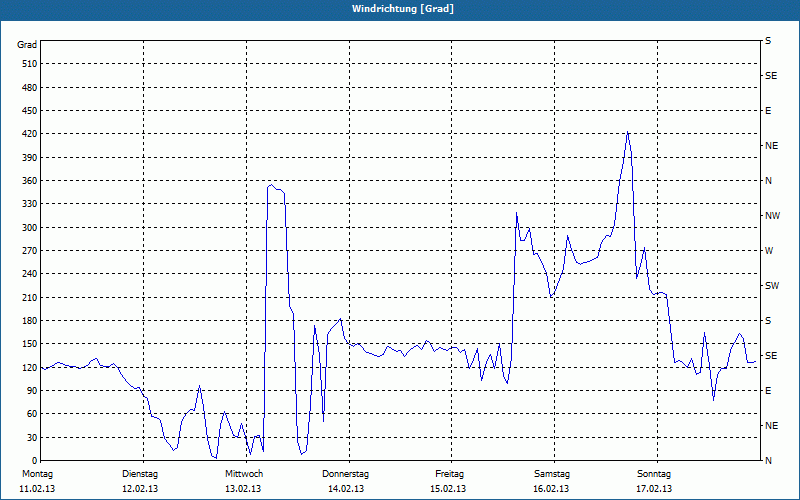
Task: Select the W compass direction label
Action: (769, 251)
